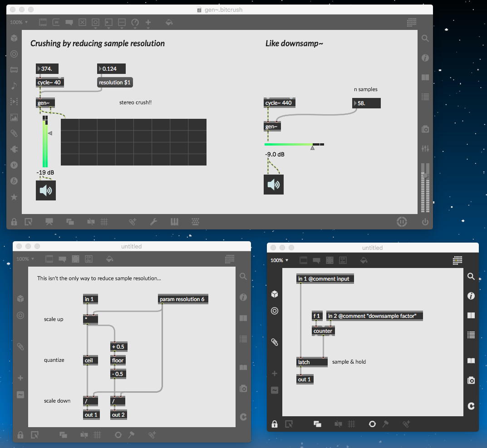Click the "sample & hold" comment
The height and width of the screenshot is (448, 487).
coord(349,362)
